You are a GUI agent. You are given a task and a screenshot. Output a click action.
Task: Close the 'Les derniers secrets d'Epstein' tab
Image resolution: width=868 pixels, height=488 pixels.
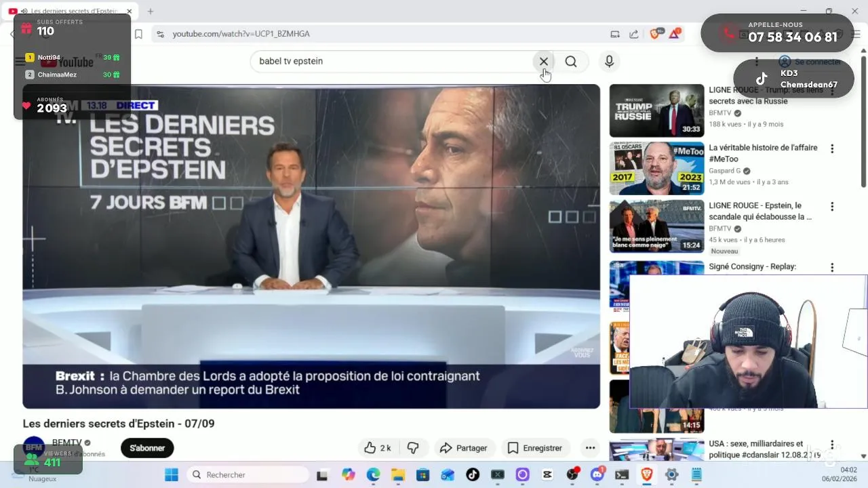(x=130, y=12)
